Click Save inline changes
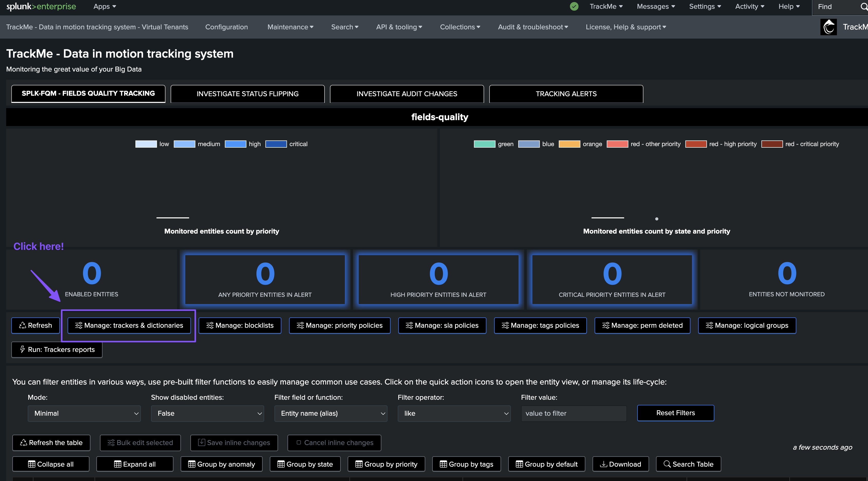The image size is (868, 481). tap(234, 443)
